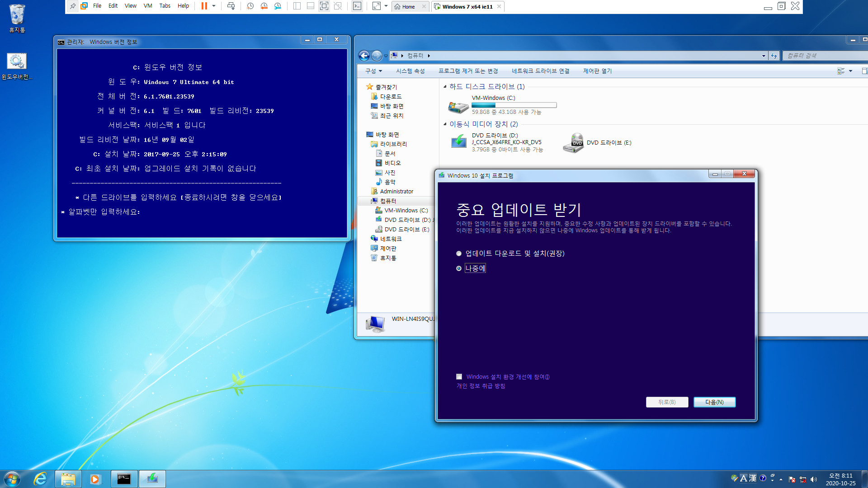
Task: Select 음악 library in the navigation tree
Action: 385,182
